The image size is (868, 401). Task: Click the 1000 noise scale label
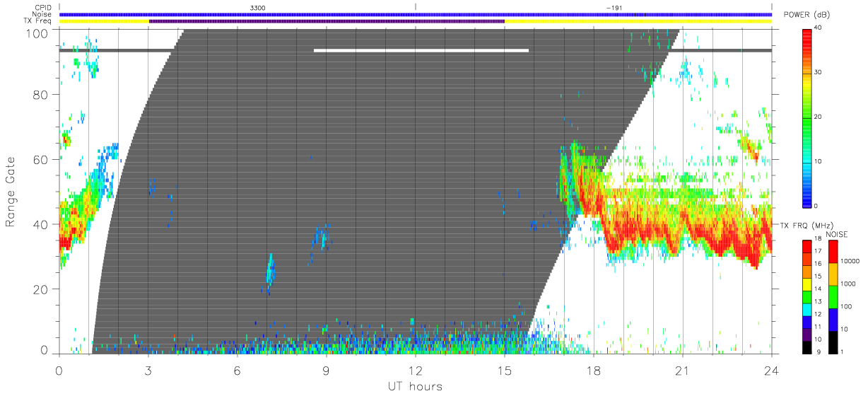pyautogui.click(x=848, y=284)
